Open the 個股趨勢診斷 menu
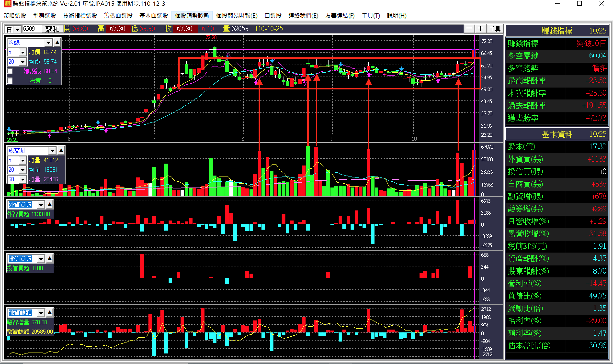This screenshot has width=613, height=364. point(192,16)
